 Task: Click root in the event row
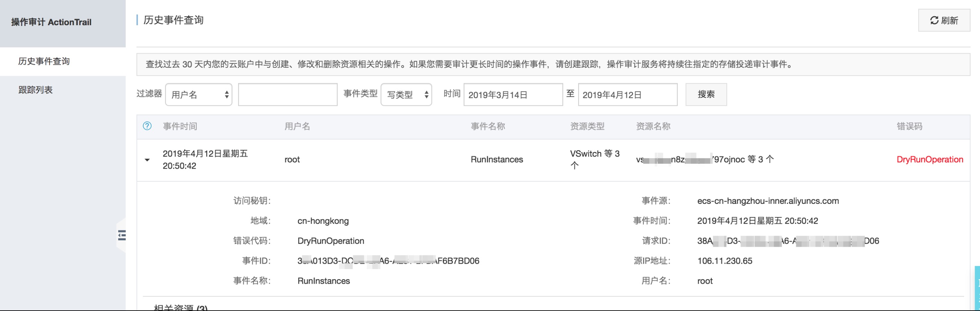coord(292,160)
